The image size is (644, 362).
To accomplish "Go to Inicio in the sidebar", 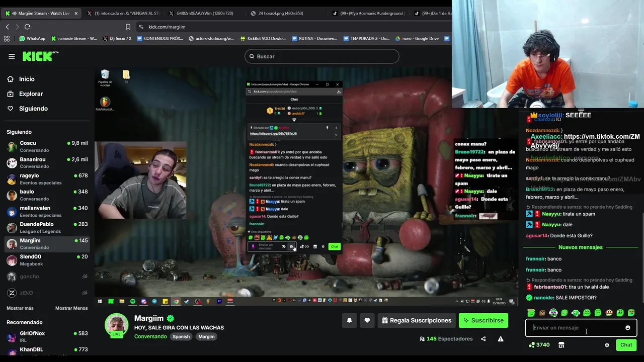I will 21,79.
